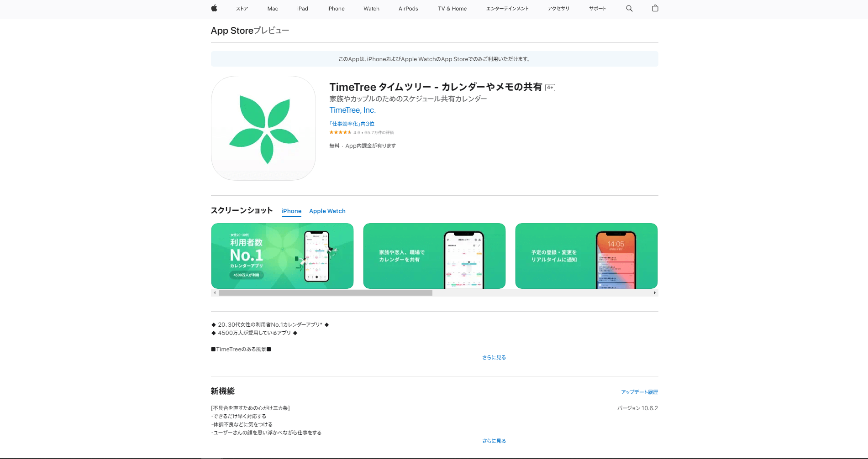Viewport: 868px width, 459px height.
Task: Open the エンターテインメント menu item
Action: tap(507, 9)
